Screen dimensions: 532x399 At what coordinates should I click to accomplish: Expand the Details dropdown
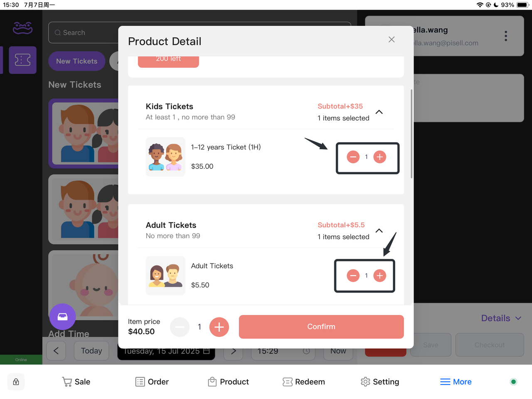tap(501, 318)
